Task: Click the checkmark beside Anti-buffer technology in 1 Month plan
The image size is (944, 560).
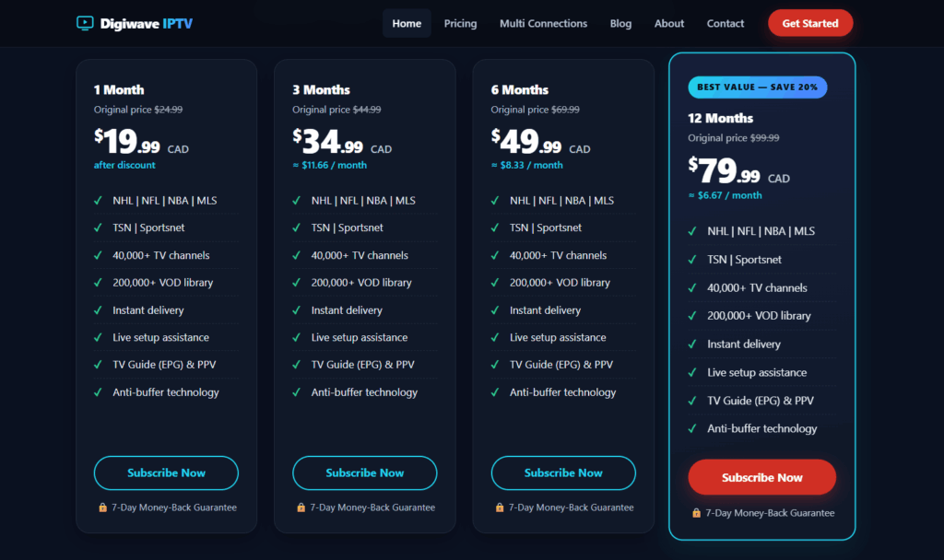Action: [98, 392]
